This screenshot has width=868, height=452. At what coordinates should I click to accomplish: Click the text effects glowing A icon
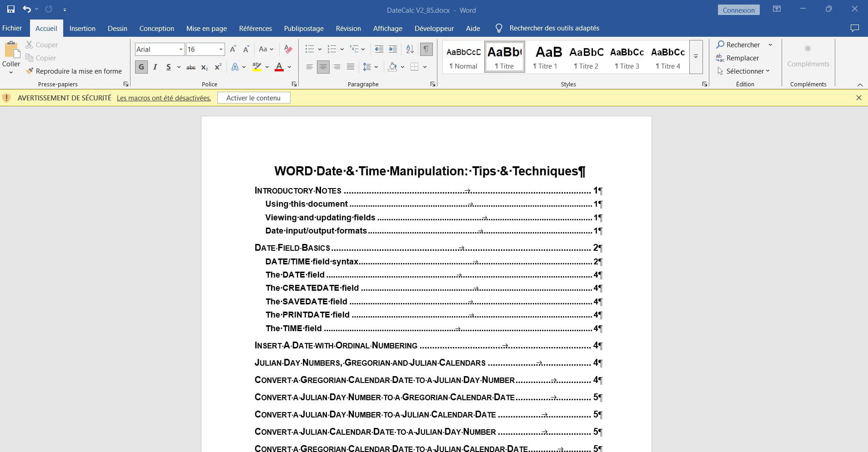click(x=235, y=67)
